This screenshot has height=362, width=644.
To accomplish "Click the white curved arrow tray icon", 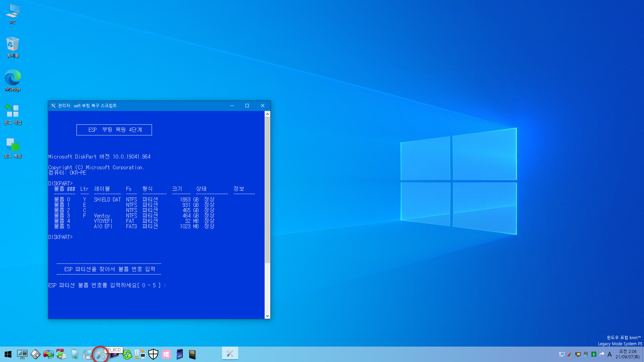I will point(602,354).
